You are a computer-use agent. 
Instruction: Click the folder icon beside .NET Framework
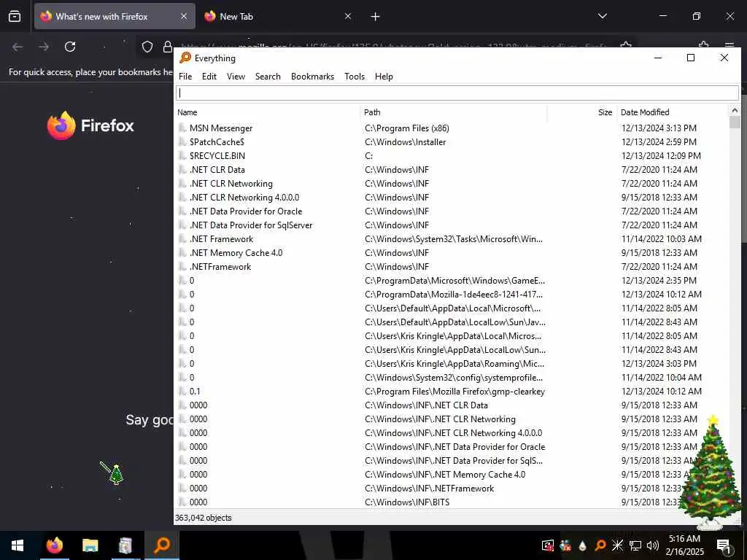(x=182, y=239)
